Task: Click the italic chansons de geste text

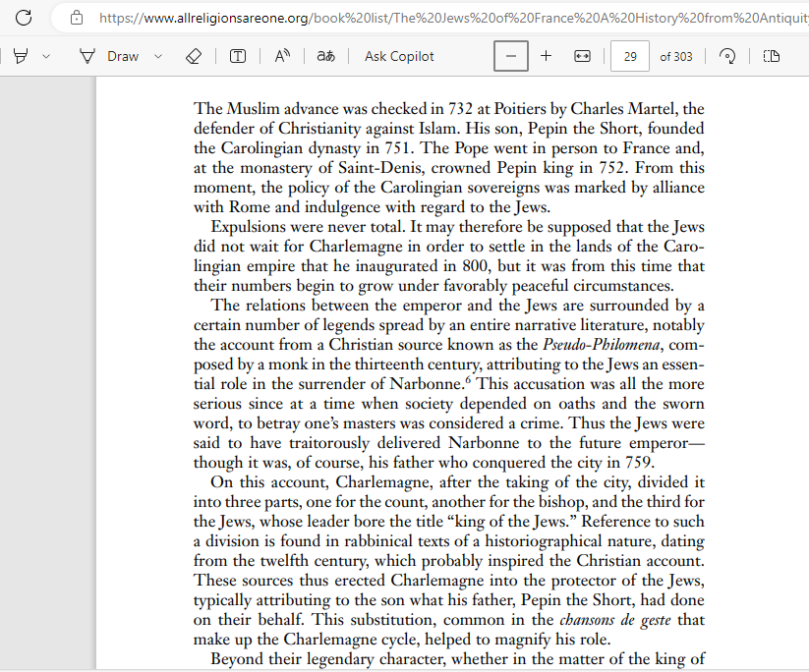Action: (615, 620)
